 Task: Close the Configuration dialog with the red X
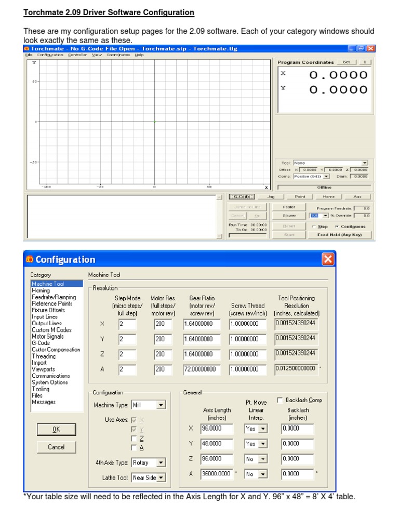coord(328,259)
